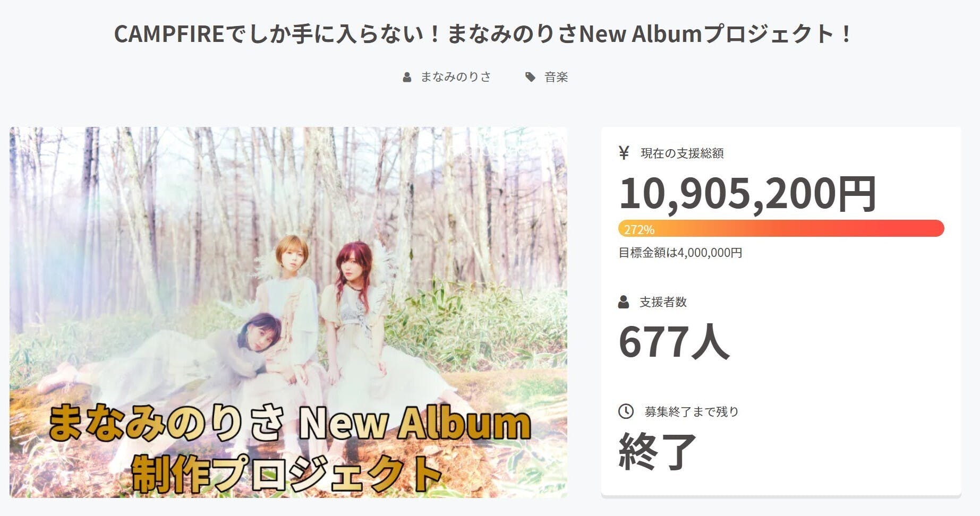Open the 音楽 category link

click(556, 78)
